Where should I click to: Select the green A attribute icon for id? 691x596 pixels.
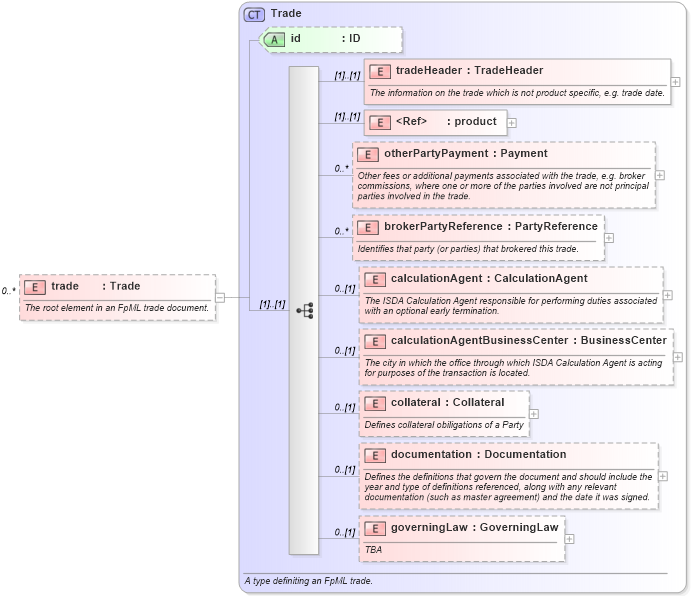pos(274,40)
